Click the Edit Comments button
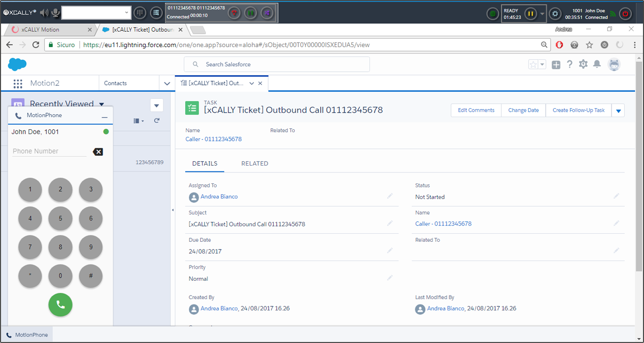Image resolution: width=644 pixels, height=343 pixels. pos(476,110)
